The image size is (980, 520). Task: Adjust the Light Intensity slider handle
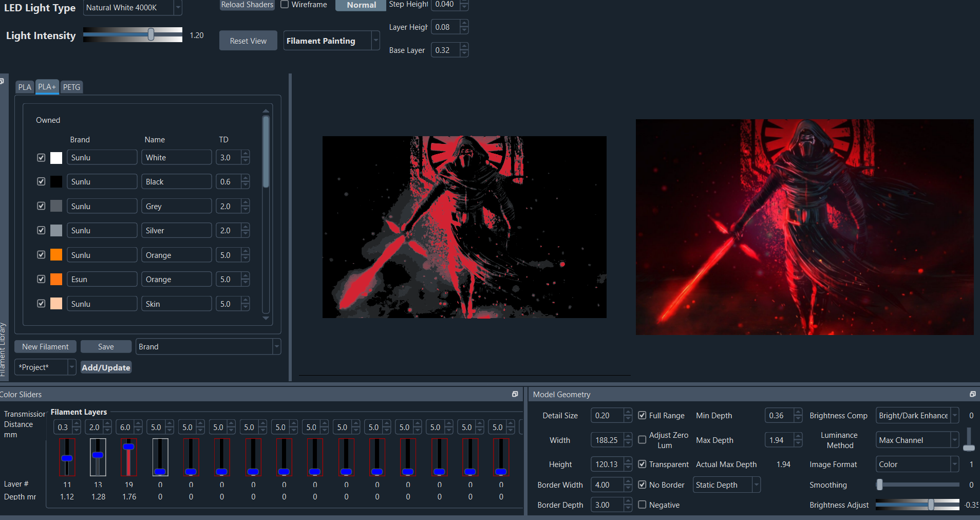[x=151, y=34]
